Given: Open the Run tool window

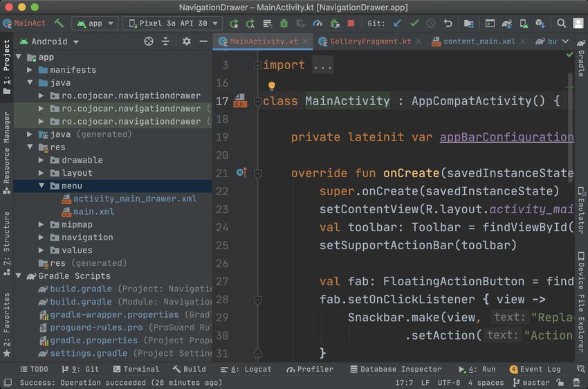Looking at the screenshot, I should tap(477, 369).
